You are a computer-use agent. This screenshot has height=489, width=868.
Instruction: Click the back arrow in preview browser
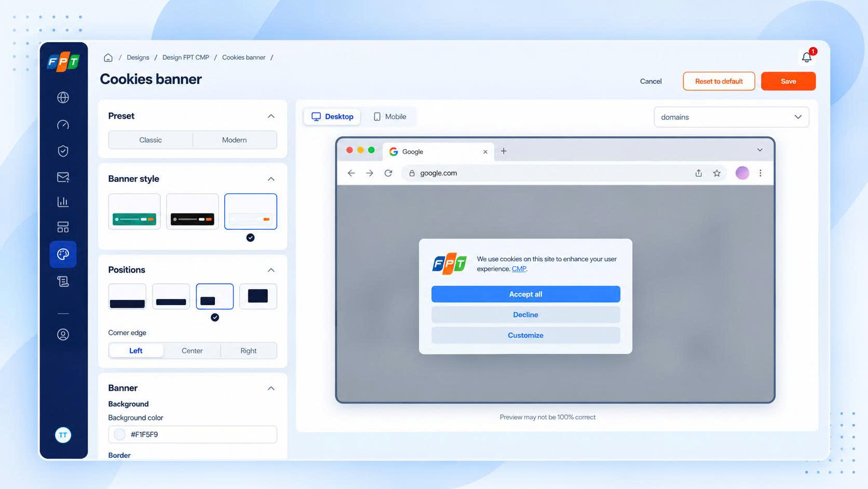click(351, 173)
